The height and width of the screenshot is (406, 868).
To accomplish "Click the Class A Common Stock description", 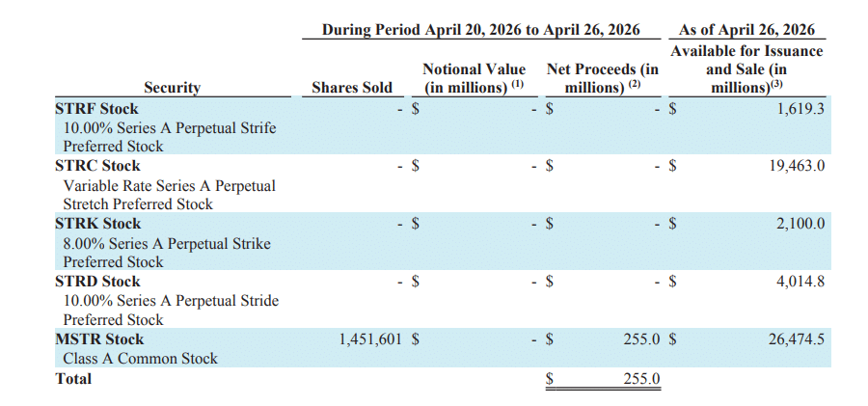I will (140, 359).
